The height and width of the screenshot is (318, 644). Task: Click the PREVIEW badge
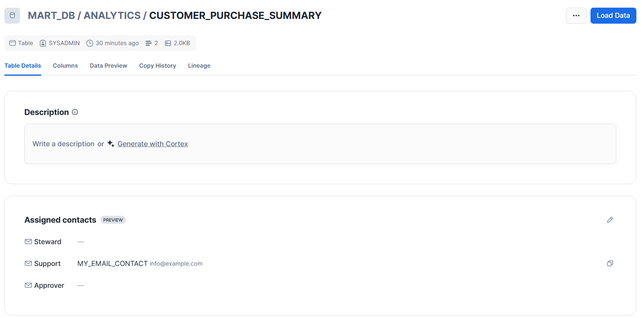(x=113, y=220)
